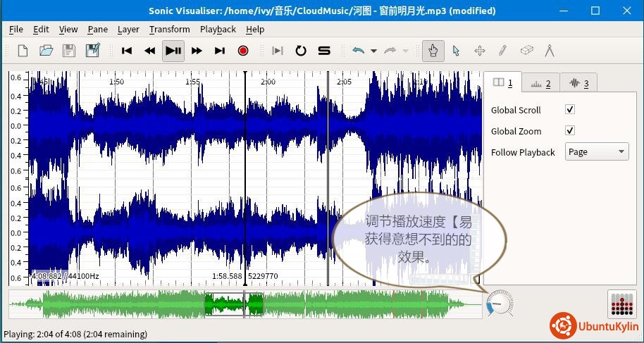Viewport: 644px width, 343px height.
Task: Open a file with the folder icon
Action: 46,51
